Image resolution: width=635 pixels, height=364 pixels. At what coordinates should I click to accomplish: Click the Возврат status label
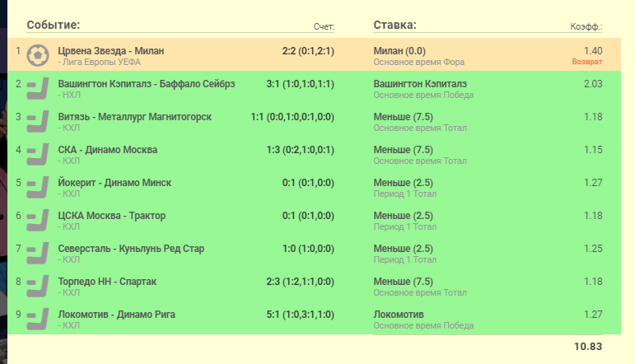point(587,62)
